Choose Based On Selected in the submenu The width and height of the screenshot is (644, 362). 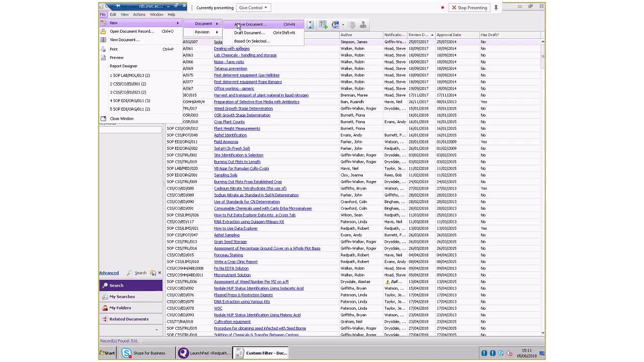(263, 41)
